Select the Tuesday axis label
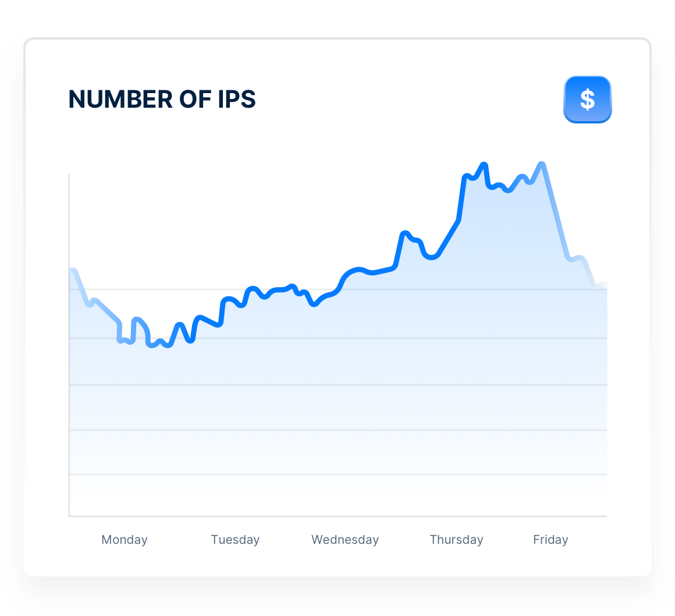The image size is (675, 616). [235, 540]
